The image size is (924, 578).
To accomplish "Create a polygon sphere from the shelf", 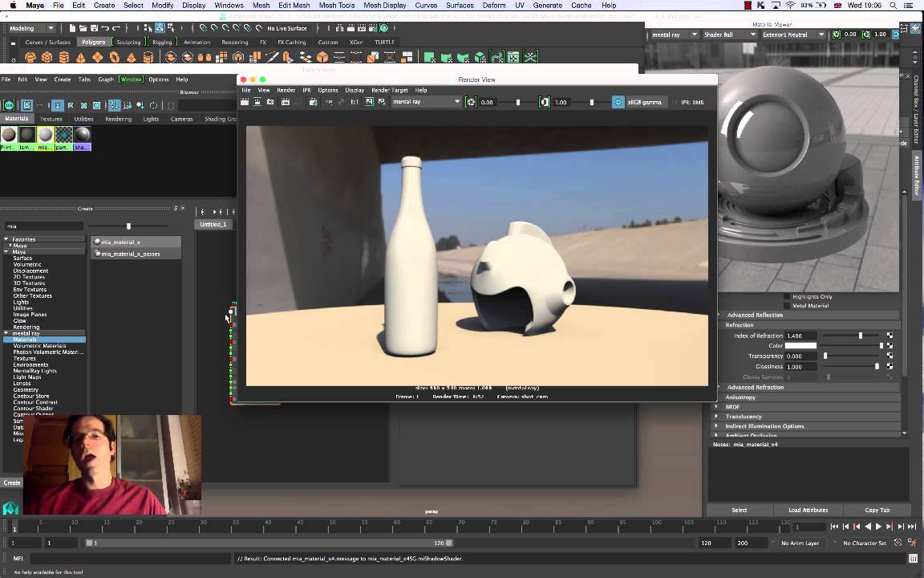I will click(x=30, y=57).
